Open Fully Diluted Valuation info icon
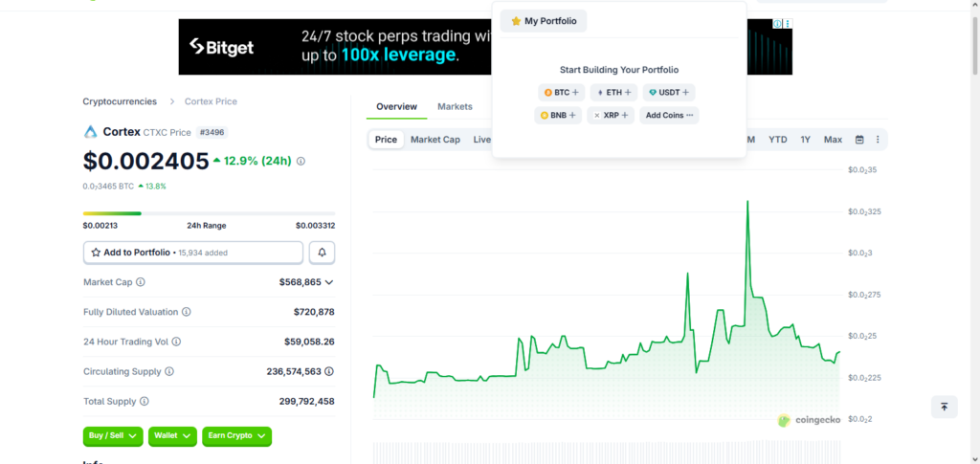 click(x=187, y=312)
